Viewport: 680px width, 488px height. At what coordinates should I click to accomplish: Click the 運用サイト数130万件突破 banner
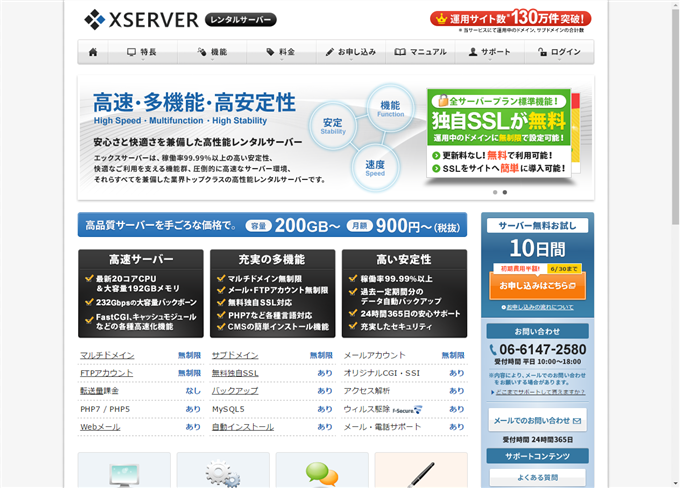pyautogui.click(x=510, y=19)
